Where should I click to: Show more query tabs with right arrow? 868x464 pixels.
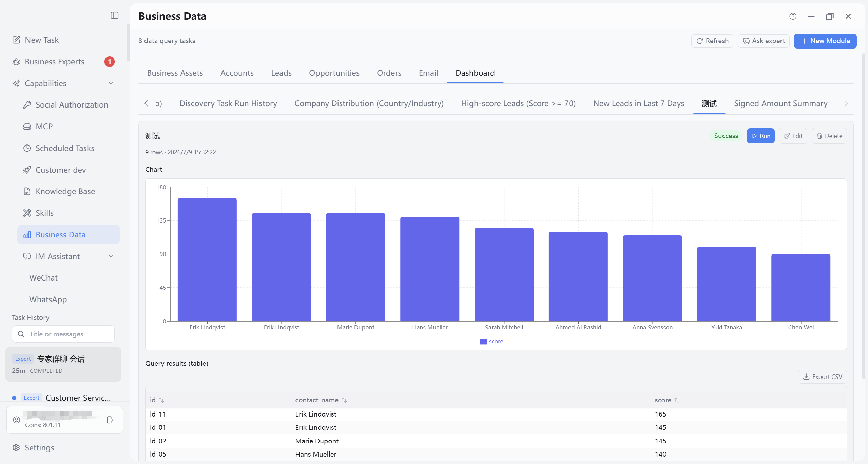point(846,103)
